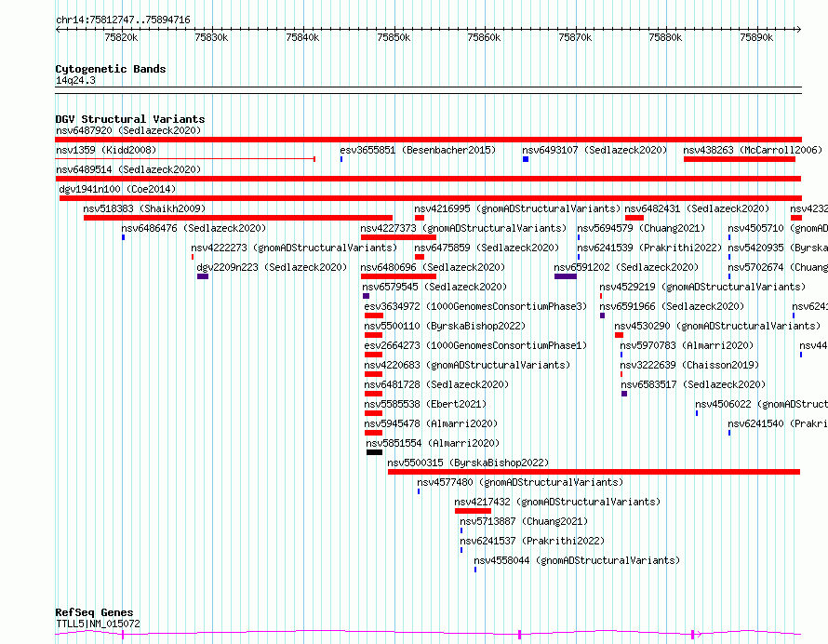Select the nsv3222639 (Chaisson2019) label
This screenshot has height=644, width=828.
coord(689,365)
